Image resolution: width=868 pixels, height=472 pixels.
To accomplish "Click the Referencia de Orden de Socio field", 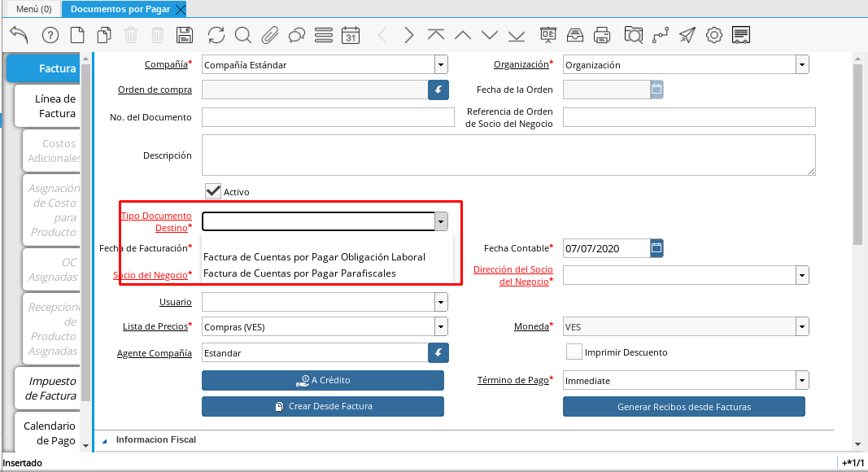I will pos(689,117).
